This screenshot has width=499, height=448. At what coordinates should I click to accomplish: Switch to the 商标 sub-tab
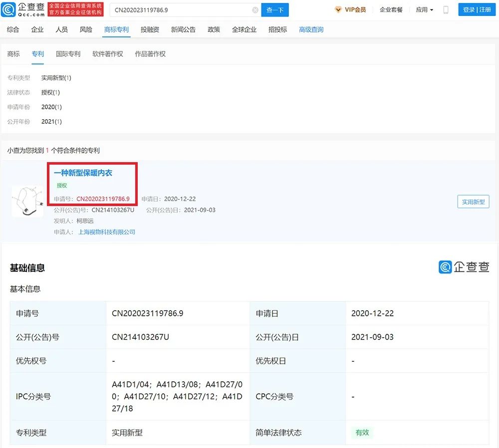(13, 54)
